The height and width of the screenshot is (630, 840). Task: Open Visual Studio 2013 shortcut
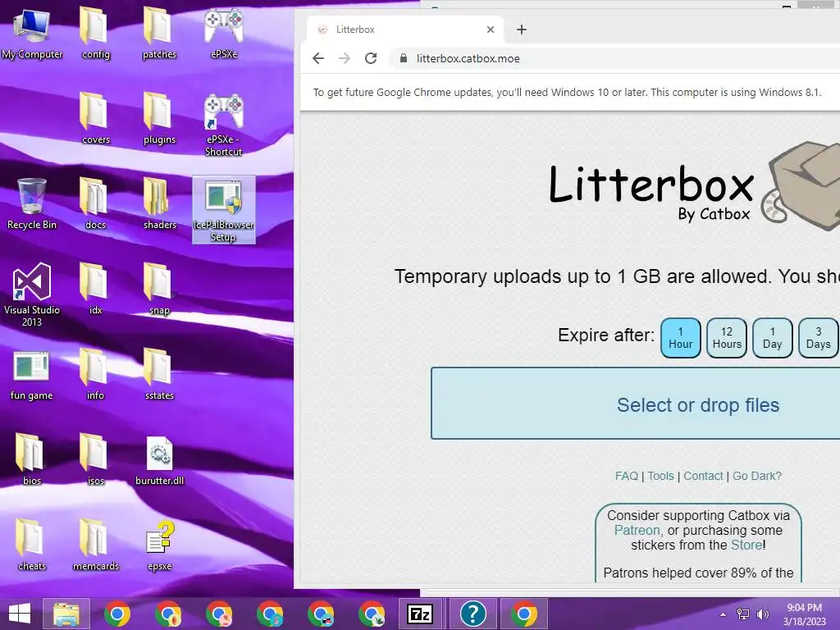[x=32, y=294]
